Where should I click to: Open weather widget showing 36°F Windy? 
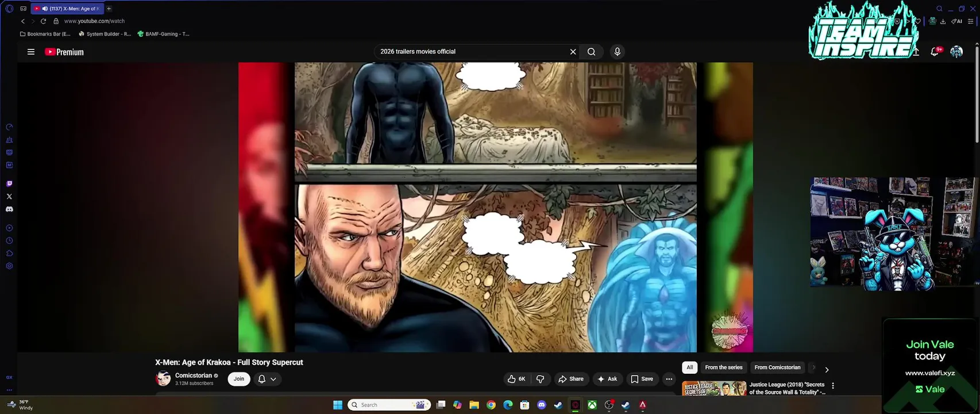[20, 405]
